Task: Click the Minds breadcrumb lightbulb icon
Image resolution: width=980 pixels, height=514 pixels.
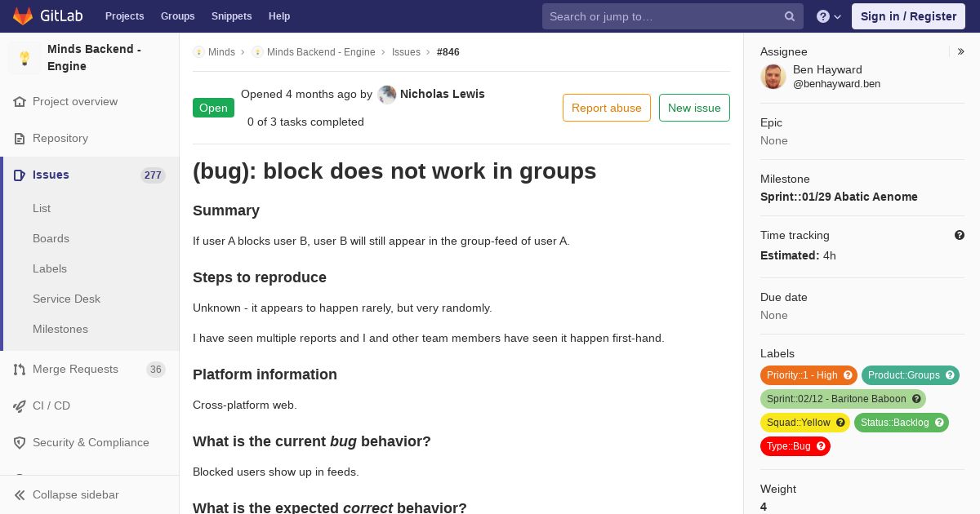Action: coord(198,52)
